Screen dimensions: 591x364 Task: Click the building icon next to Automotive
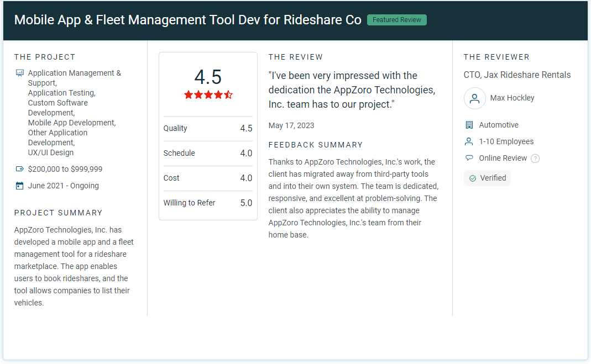point(469,125)
